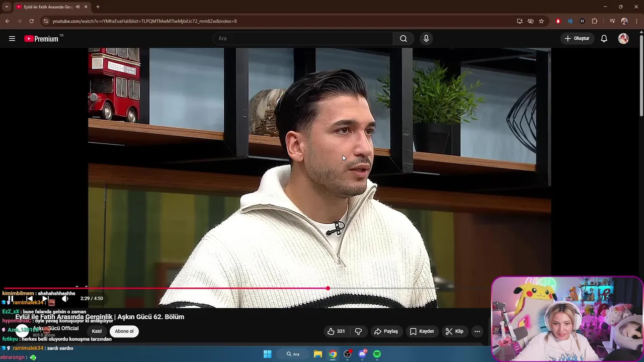
Task: Mute the tab via speaker icon
Action: tap(77, 7)
